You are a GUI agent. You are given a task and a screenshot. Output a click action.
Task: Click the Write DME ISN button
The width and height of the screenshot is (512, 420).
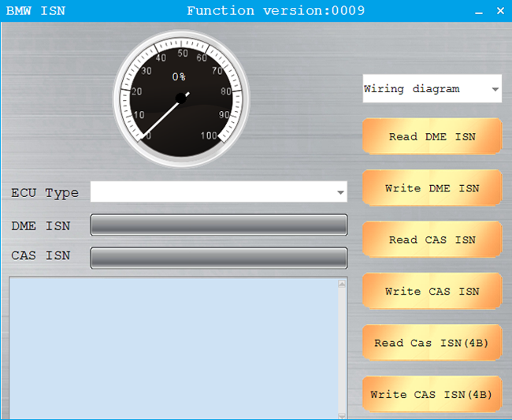point(432,188)
